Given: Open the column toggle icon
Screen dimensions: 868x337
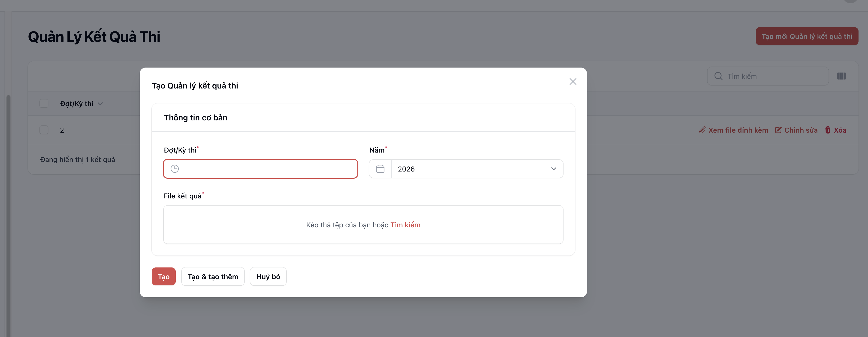Looking at the screenshot, I should [841, 76].
